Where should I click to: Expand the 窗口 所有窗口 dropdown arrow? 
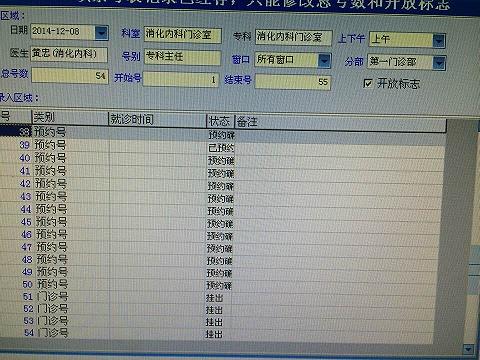pos(324,60)
